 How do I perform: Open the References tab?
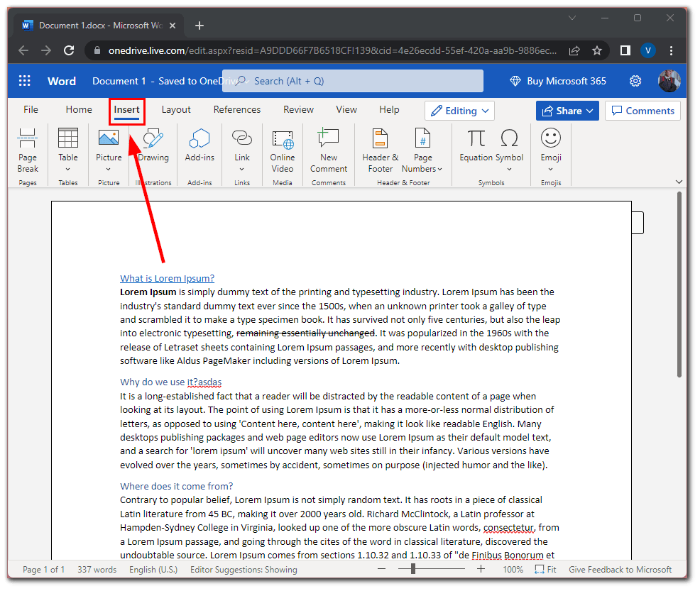pyautogui.click(x=237, y=110)
